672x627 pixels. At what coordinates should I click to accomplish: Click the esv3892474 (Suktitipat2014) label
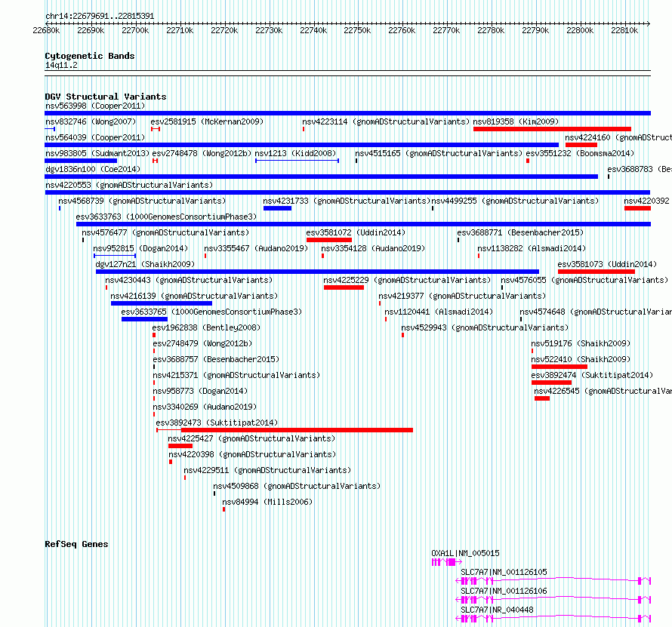[592, 375]
